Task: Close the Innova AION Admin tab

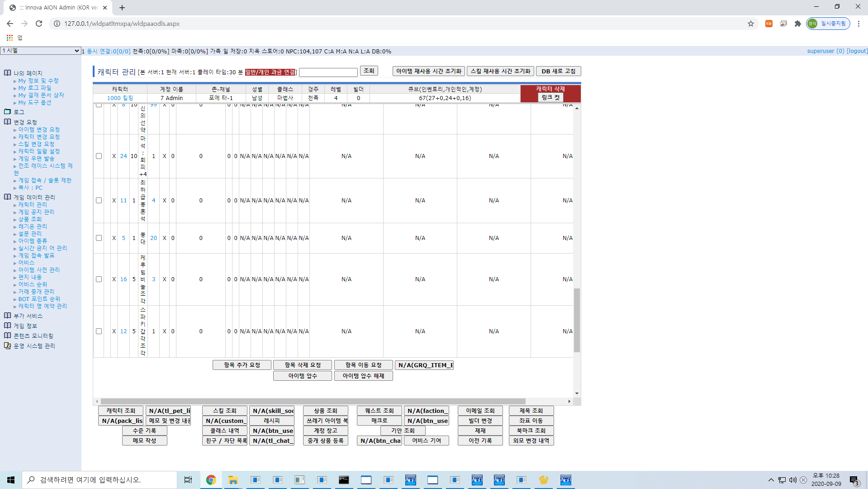Action: click(x=105, y=8)
